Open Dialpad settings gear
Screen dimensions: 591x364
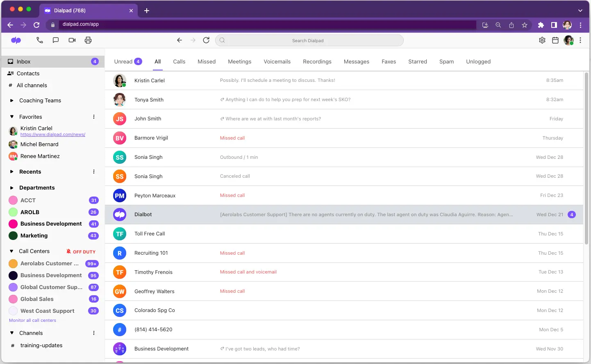pos(542,40)
